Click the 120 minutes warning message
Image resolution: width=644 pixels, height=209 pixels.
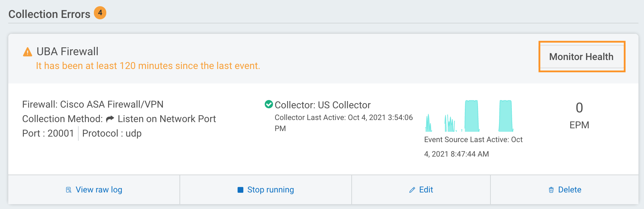[148, 66]
